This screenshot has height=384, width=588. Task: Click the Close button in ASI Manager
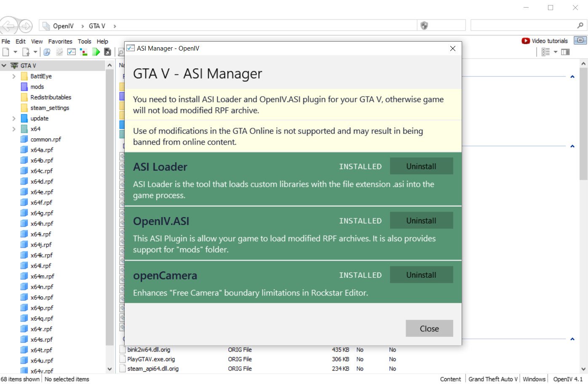(429, 328)
